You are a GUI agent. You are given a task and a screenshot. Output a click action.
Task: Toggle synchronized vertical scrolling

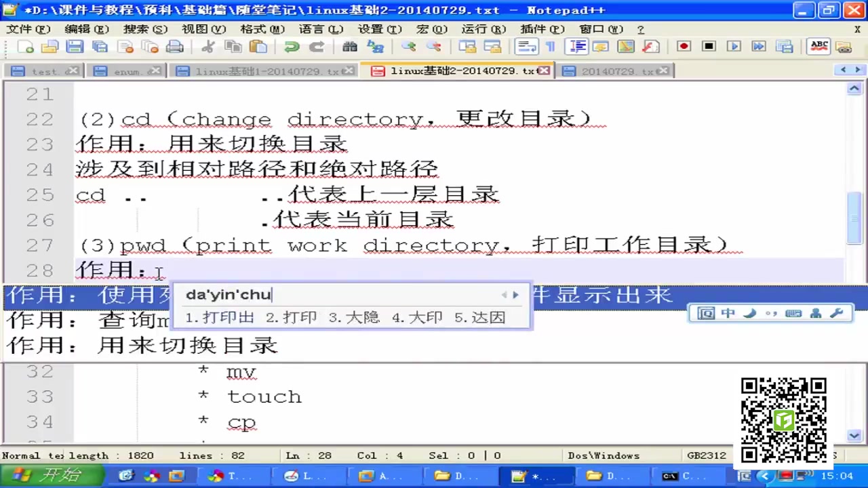pyautogui.click(x=467, y=46)
